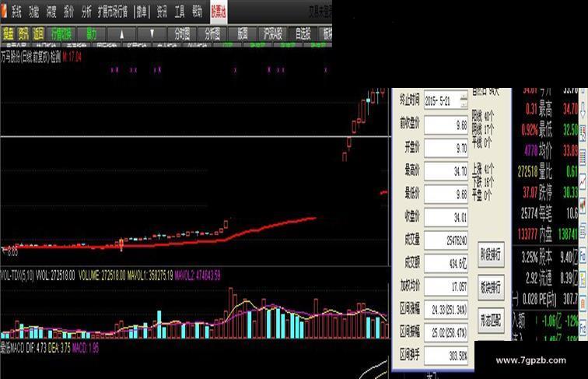
Task: Click the green 行情切换 toolbar button
Action: [61, 34]
